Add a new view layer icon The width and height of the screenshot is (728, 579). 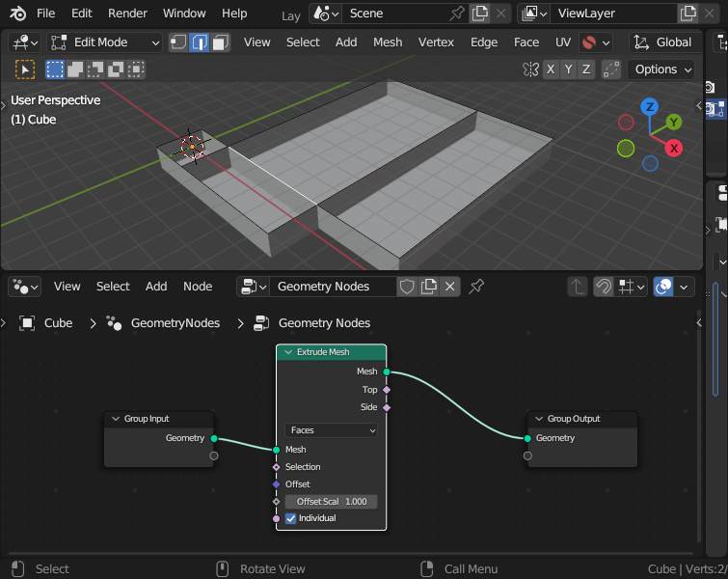[688, 14]
